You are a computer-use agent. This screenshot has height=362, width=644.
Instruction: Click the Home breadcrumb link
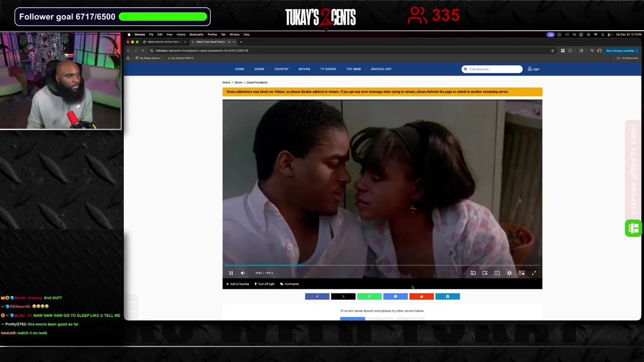[226, 82]
